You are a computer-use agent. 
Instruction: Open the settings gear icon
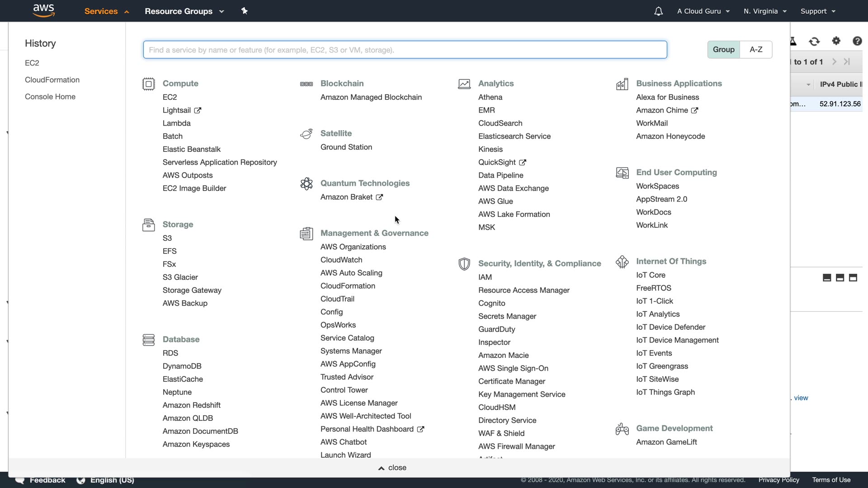point(836,41)
